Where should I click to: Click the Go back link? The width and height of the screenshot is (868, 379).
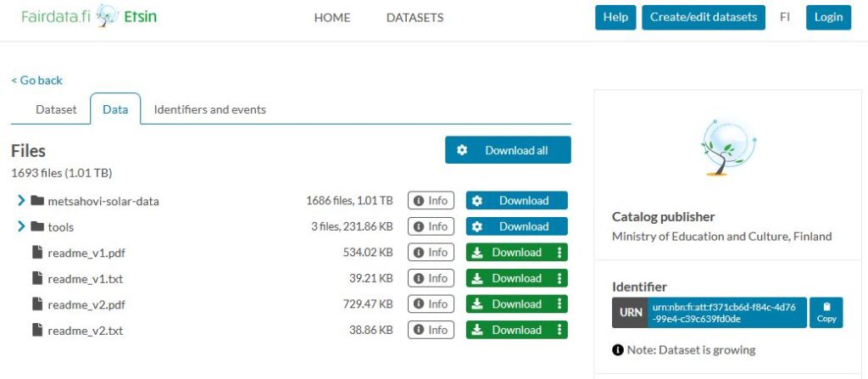pos(37,81)
